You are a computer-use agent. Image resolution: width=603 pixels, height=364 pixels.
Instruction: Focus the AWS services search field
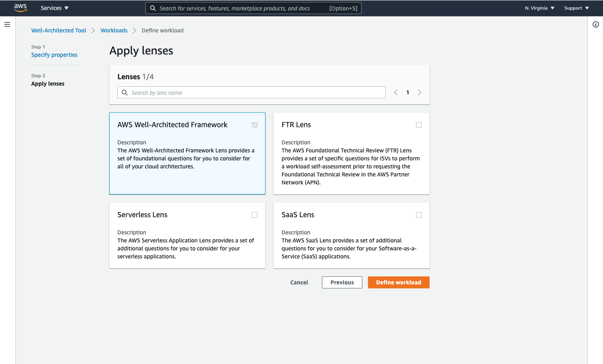tap(253, 8)
